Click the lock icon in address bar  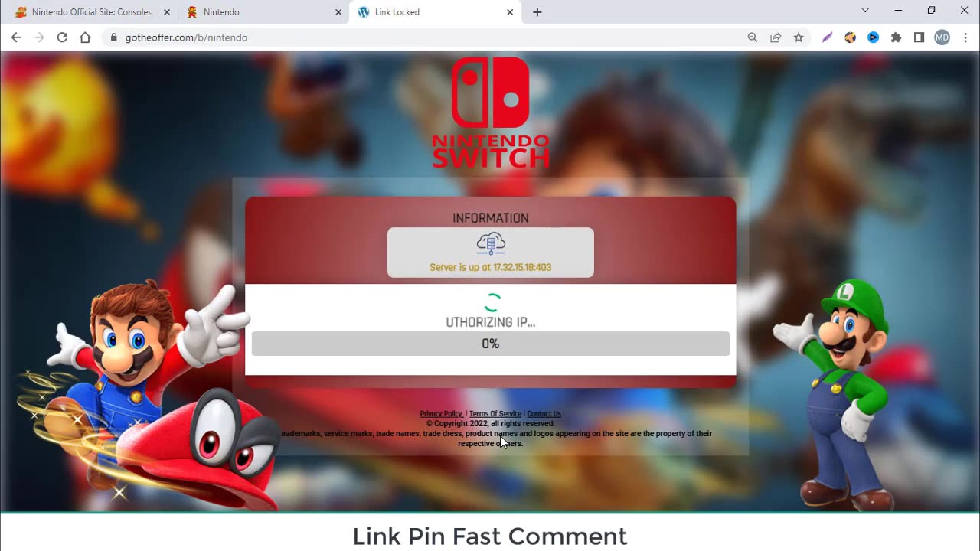pos(114,37)
